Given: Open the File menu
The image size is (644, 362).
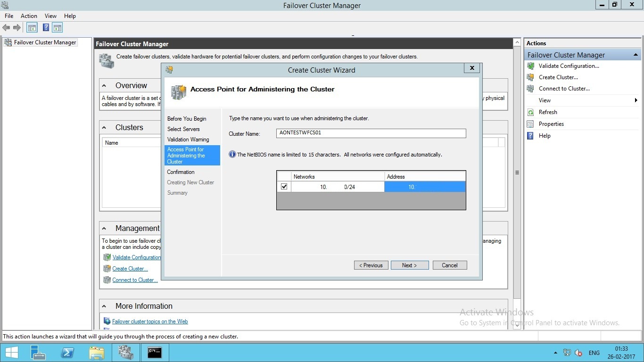Looking at the screenshot, I should (9, 16).
